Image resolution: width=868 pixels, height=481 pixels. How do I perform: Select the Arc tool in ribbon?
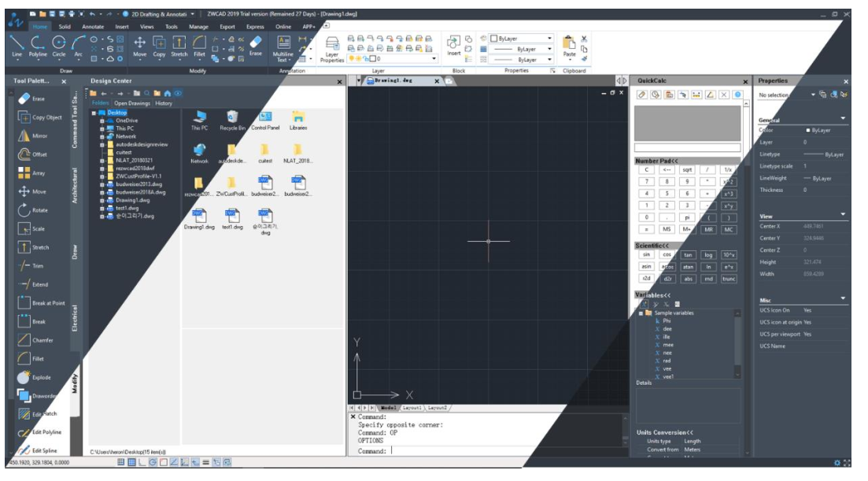tap(78, 46)
